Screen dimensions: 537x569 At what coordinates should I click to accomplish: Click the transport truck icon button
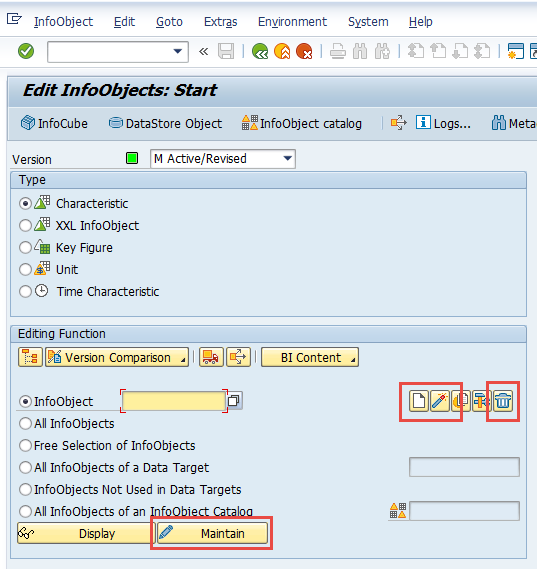pos(211,357)
